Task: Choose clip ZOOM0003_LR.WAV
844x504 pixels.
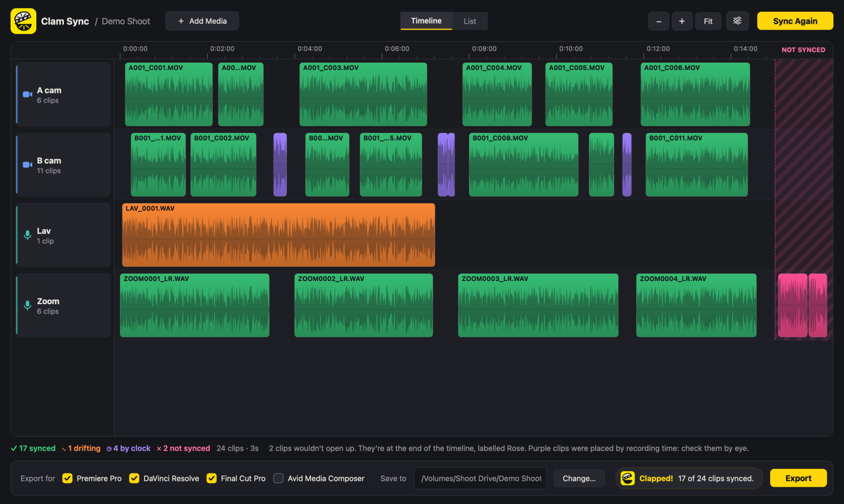Action: point(538,305)
